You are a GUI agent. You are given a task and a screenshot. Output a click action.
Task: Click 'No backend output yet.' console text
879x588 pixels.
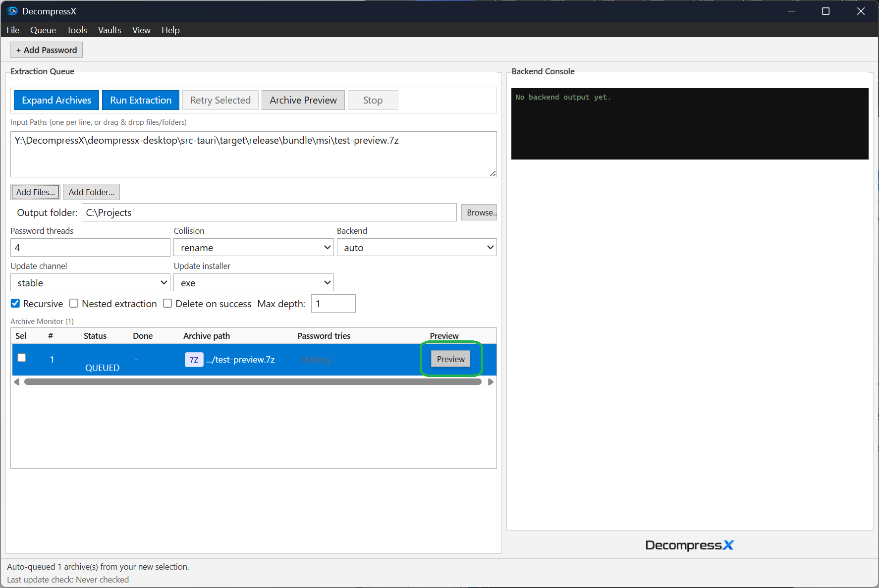point(563,97)
